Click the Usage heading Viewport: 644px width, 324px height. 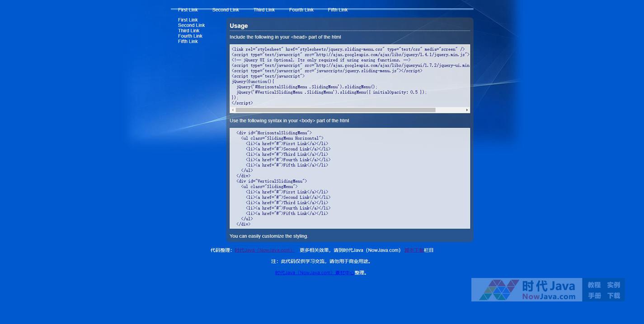point(239,26)
